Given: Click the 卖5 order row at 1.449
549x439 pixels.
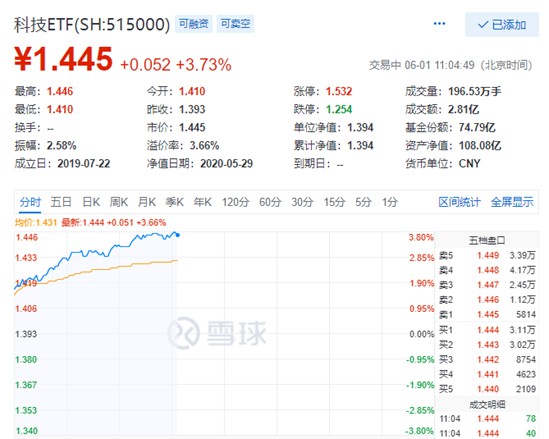Looking at the screenshot, I should (487, 255).
